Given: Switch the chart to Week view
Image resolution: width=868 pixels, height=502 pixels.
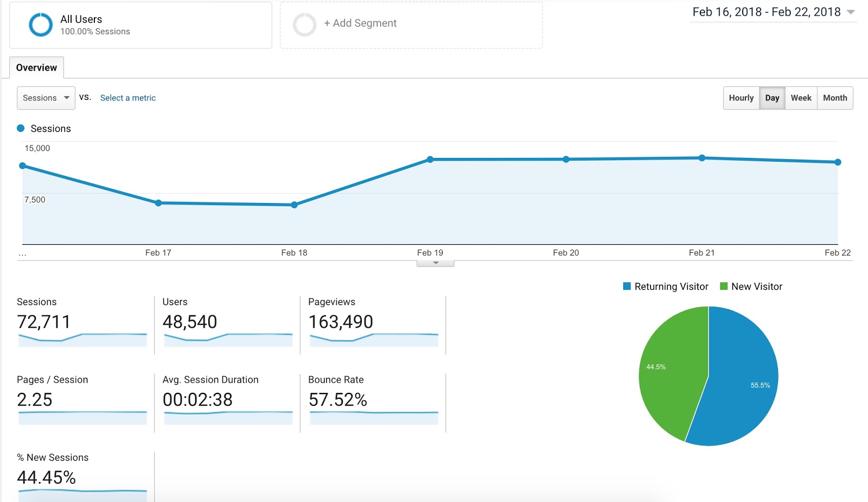Looking at the screenshot, I should tap(801, 98).
